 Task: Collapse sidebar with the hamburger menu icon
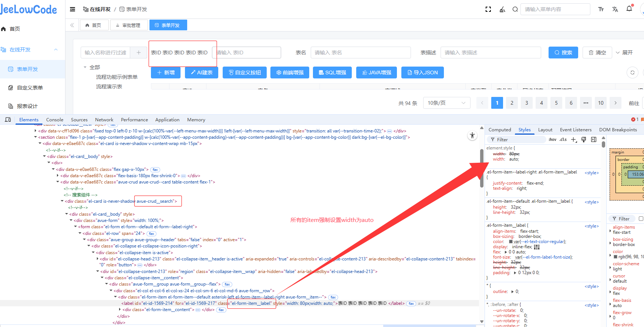click(x=73, y=9)
